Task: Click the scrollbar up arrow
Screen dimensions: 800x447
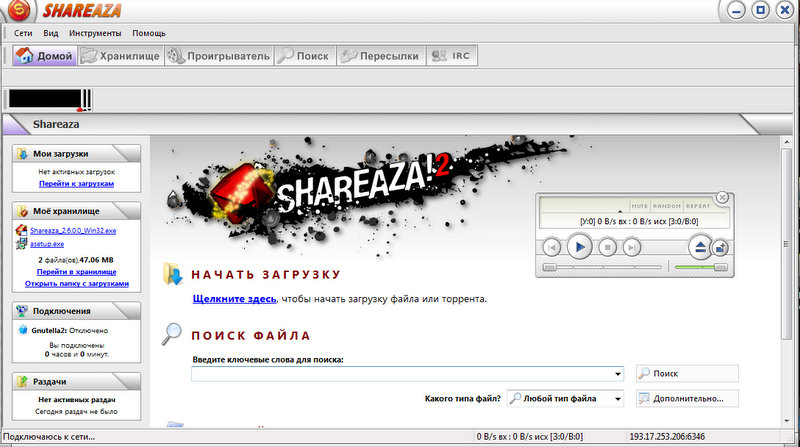Action: tap(786, 141)
